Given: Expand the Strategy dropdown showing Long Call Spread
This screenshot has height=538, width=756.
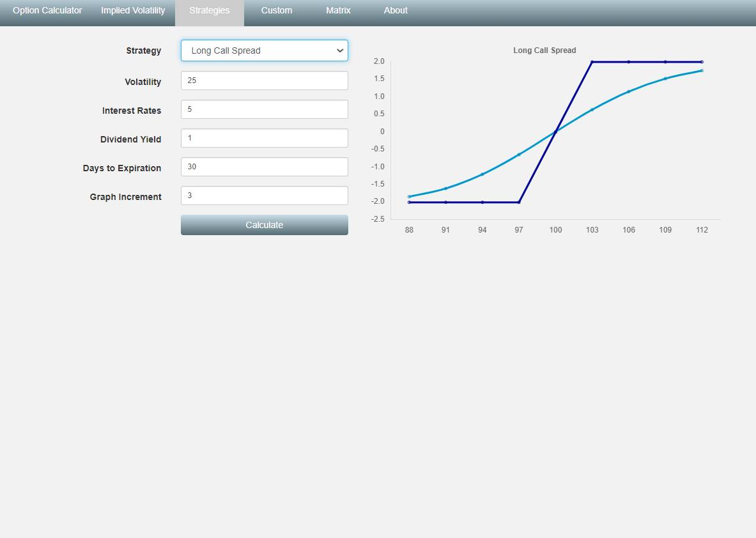Looking at the screenshot, I should pos(265,50).
